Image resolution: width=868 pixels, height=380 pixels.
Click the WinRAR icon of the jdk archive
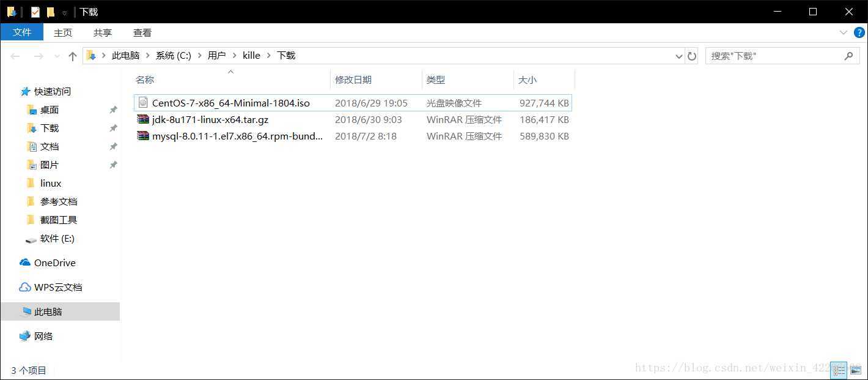(143, 119)
